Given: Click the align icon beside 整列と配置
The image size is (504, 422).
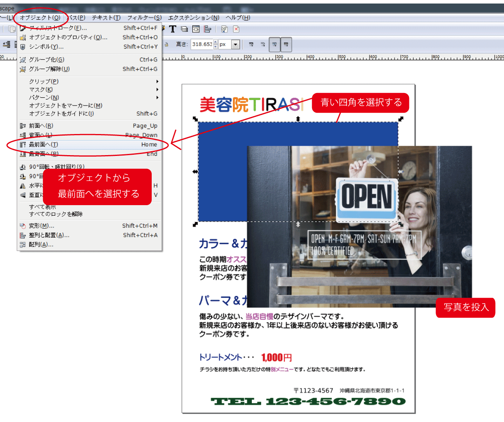Looking at the screenshot, I should point(23,235).
